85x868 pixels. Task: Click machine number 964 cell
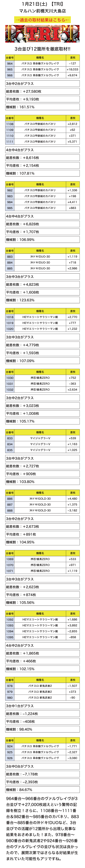click(10, 63)
